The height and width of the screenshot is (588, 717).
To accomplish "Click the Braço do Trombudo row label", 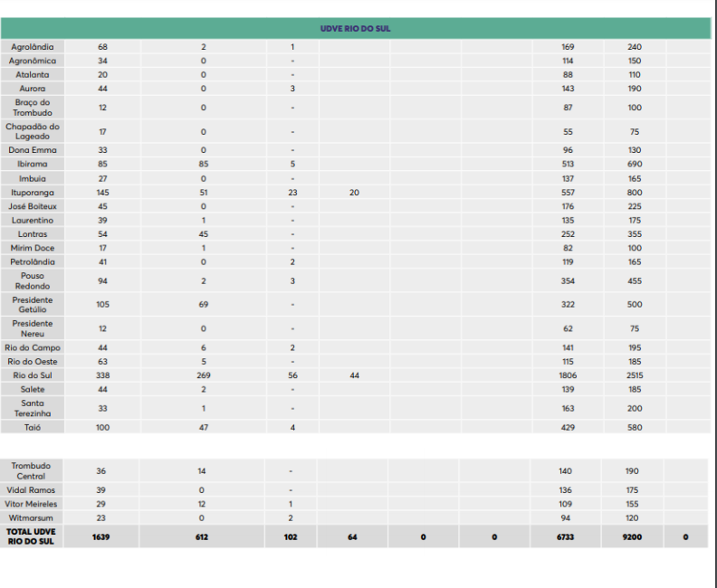I will [33, 108].
